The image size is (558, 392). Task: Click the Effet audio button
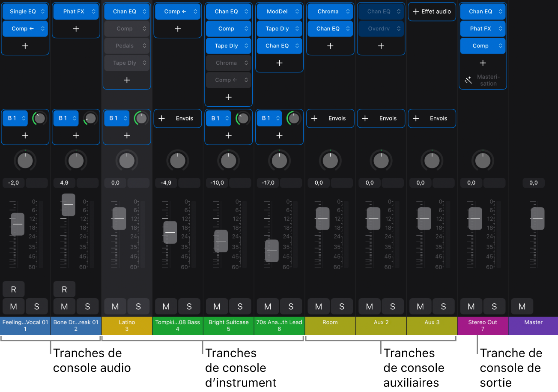[x=432, y=12]
